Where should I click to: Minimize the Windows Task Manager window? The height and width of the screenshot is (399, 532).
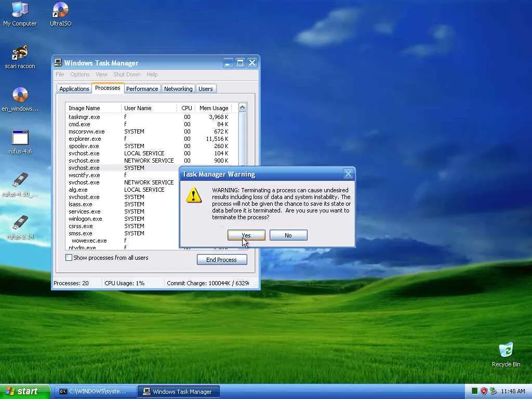pyautogui.click(x=229, y=63)
